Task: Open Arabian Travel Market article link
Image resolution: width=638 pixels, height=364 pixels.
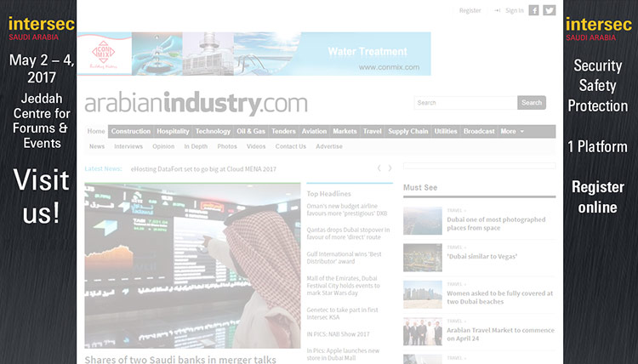Action: (500, 334)
